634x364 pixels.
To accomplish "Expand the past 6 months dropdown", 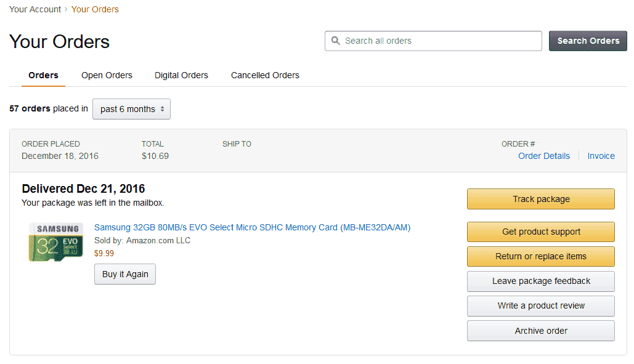I will (x=131, y=109).
